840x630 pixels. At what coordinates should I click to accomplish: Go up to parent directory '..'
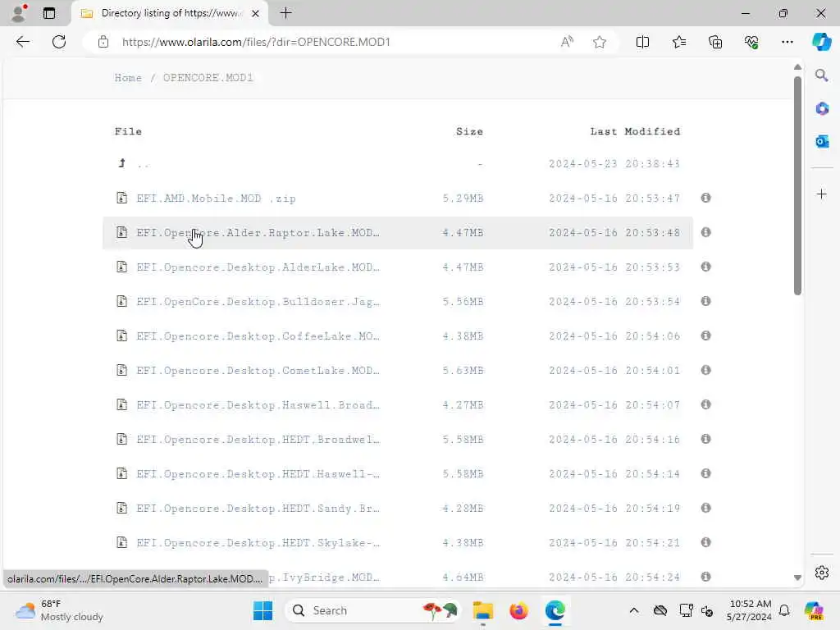tap(143, 164)
